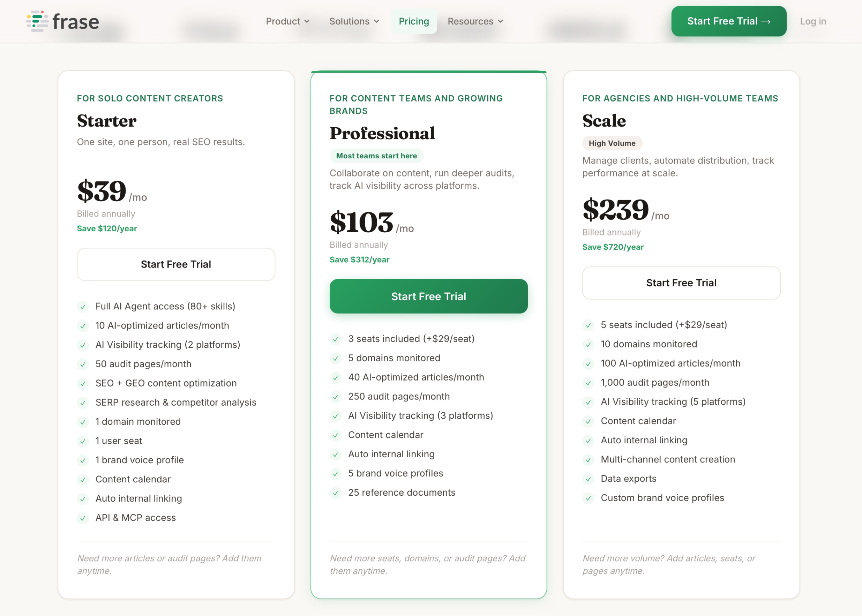Screen dimensions: 862x616
Task: Click the checkmark beside Auto internal linking in Professional
Action: point(336,455)
